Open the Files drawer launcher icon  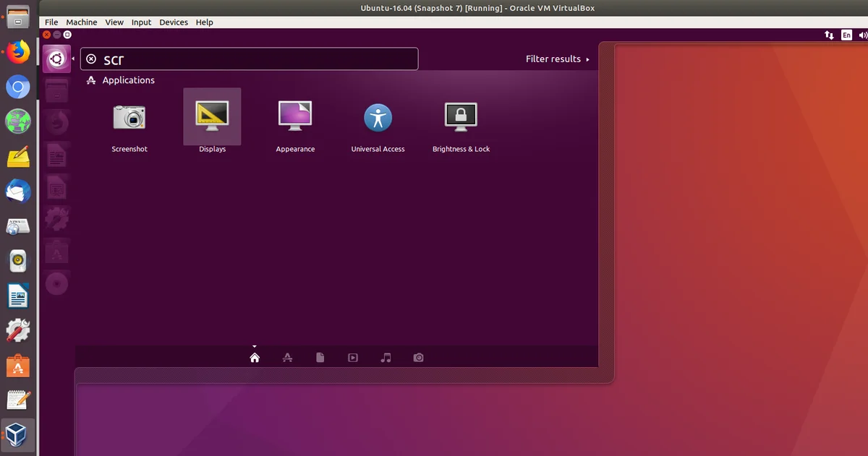(18, 17)
